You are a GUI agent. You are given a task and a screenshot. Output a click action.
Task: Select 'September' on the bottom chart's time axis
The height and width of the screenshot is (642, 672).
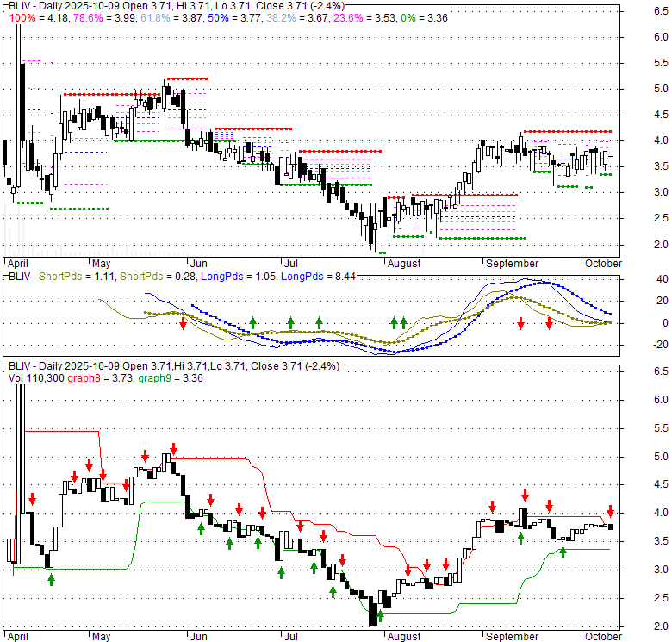coord(512,637)
